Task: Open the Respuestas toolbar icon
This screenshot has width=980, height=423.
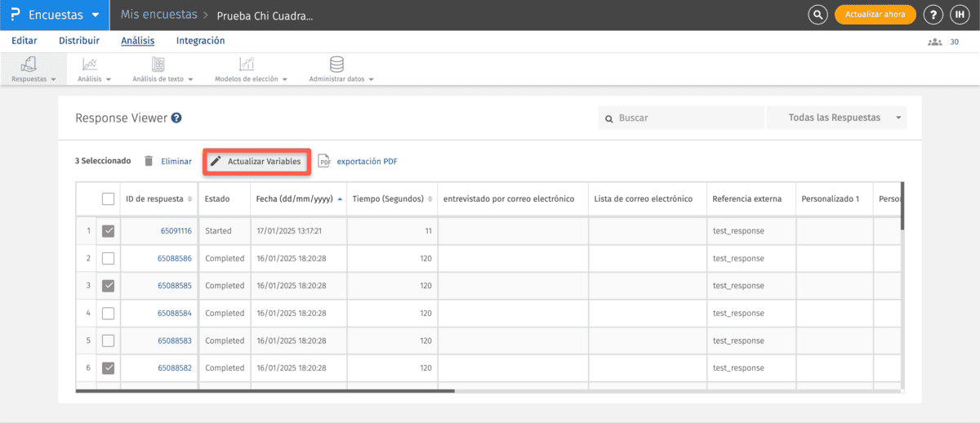Action: click(x=29, y=64)
